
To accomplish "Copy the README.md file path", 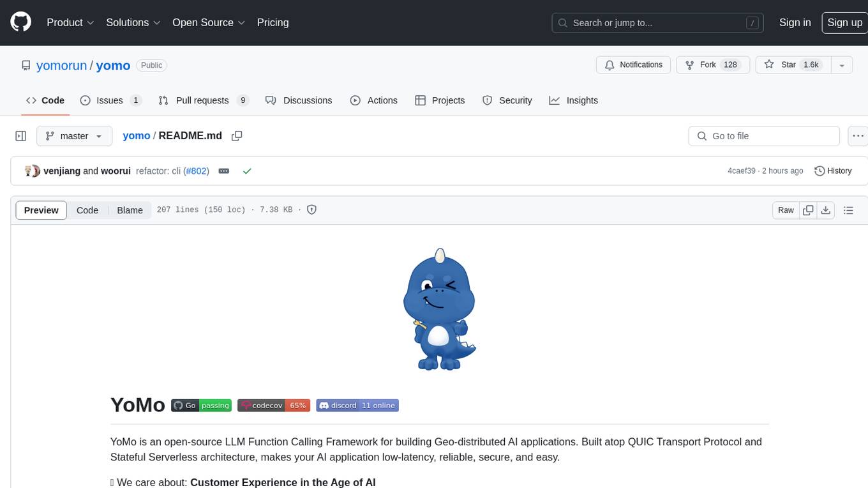I will click(237, 136).
